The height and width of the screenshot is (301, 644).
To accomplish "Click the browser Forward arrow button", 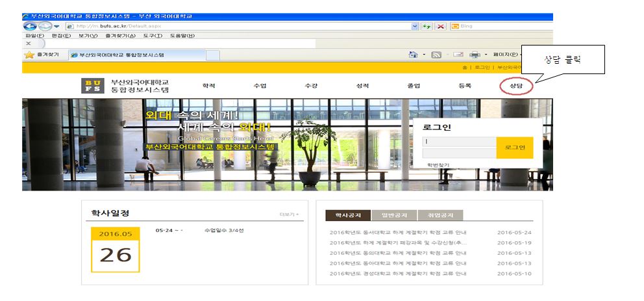I will click(43, 26).
